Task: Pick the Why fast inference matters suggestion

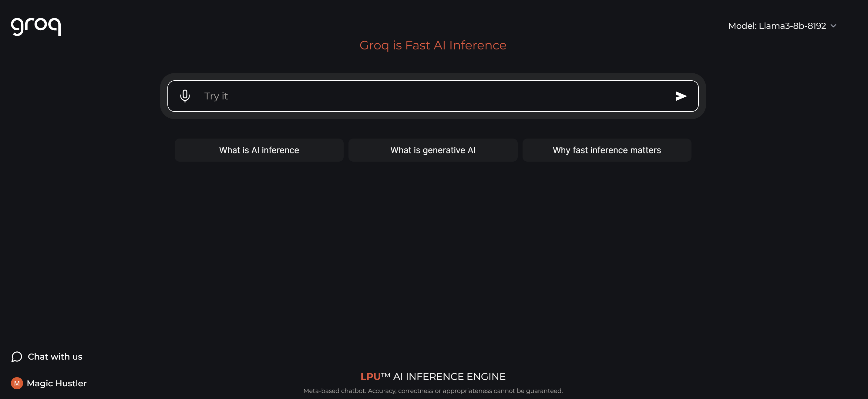Action: coord(607,150)
